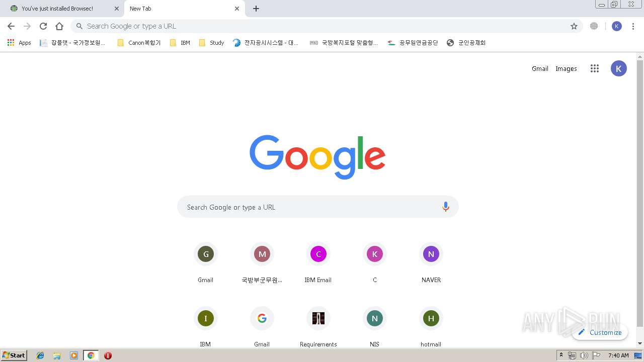Image resolution: width=644 pixels, height=362 pixels.
Task: Open the 공무원연금공단 bookmark
Action: (413, 43)
